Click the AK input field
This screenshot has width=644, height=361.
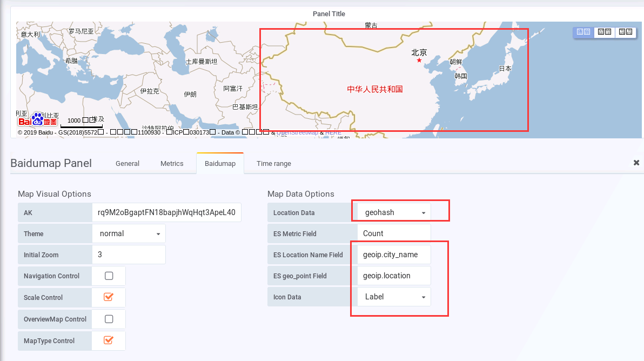point(166,212)
